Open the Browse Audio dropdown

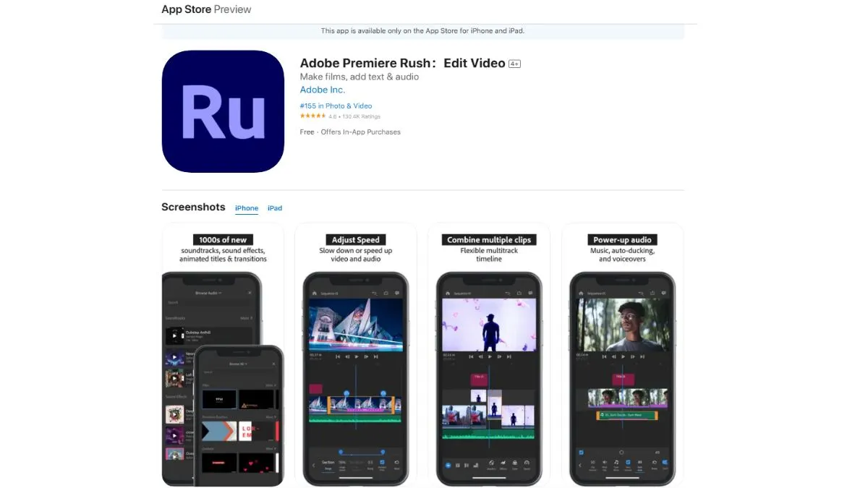pos(209,293)
